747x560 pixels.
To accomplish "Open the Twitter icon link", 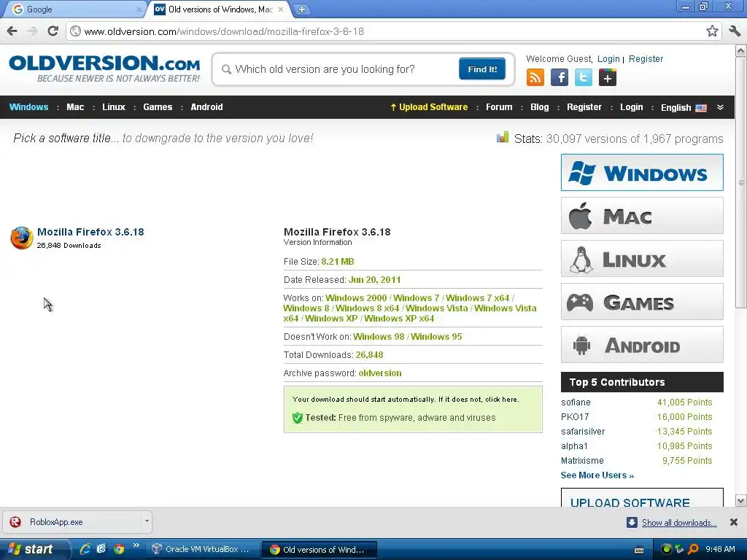I will tap(583, 77).
